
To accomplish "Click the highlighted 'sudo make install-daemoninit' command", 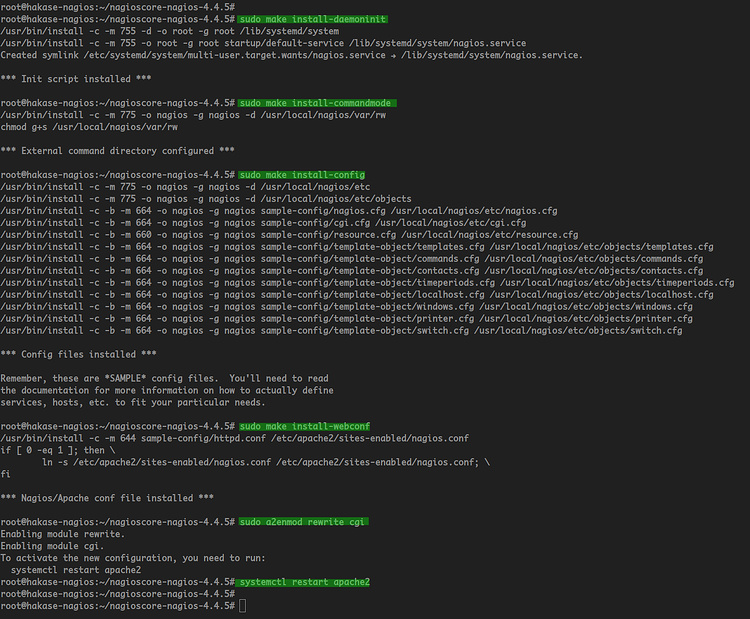I will click(313, 19).
